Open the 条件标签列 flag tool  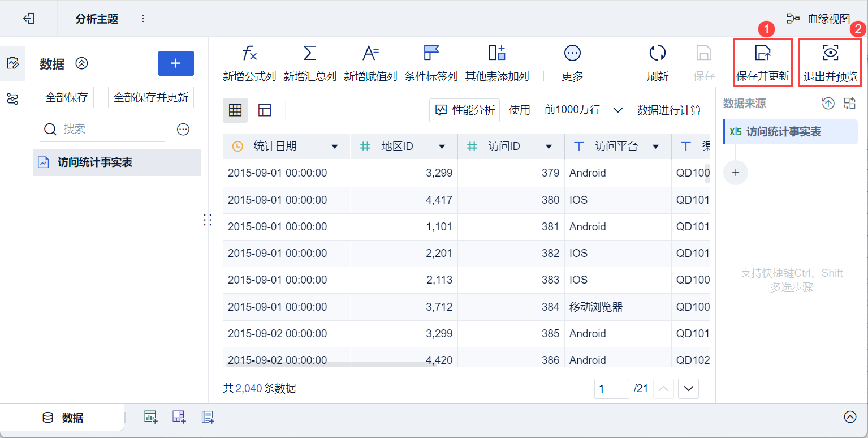click(431, 54)
